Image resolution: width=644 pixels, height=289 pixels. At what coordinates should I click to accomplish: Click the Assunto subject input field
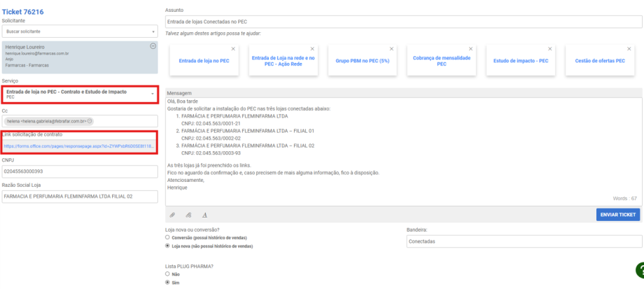403,22
